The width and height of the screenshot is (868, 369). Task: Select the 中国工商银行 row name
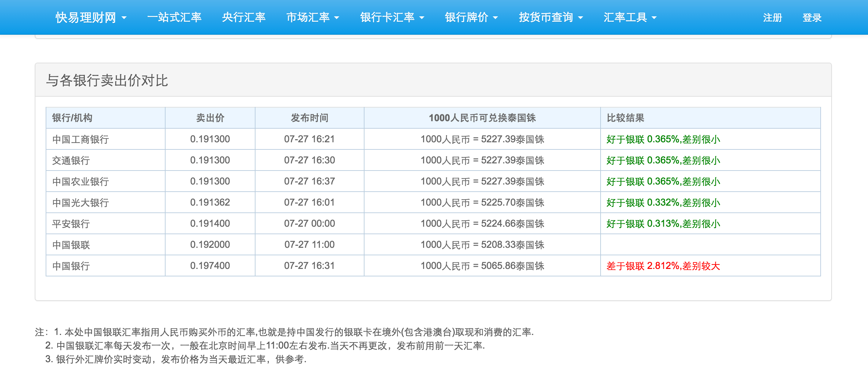(x=80, y=139)
